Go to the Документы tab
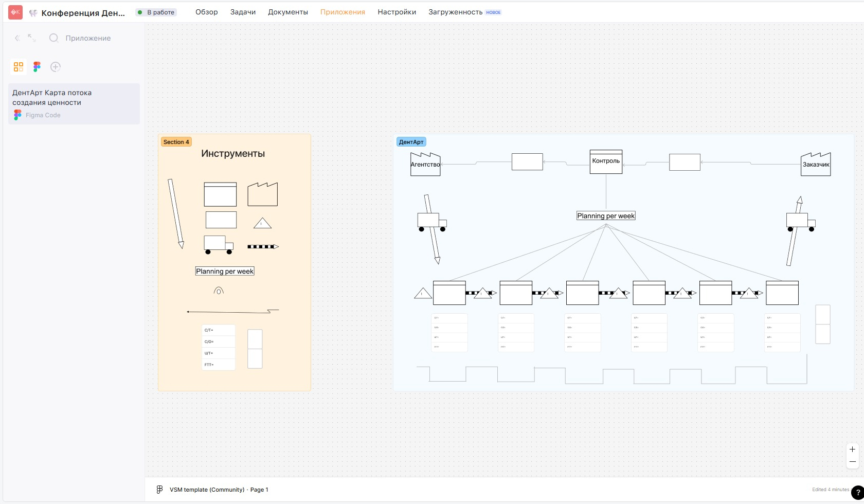The width and height of the screenshot is (864, 504). 288,12
